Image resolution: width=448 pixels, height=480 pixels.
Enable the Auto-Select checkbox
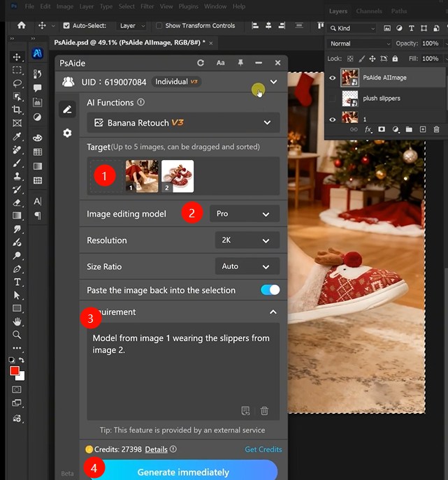66,26
